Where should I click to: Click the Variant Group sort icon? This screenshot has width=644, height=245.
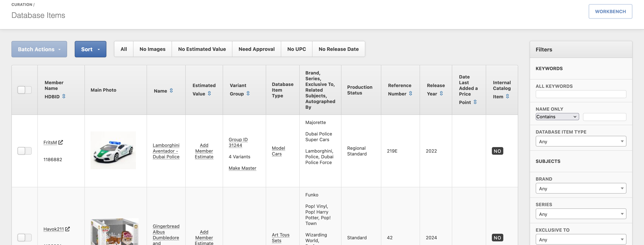pyautogui.click(x=248, y=93)
